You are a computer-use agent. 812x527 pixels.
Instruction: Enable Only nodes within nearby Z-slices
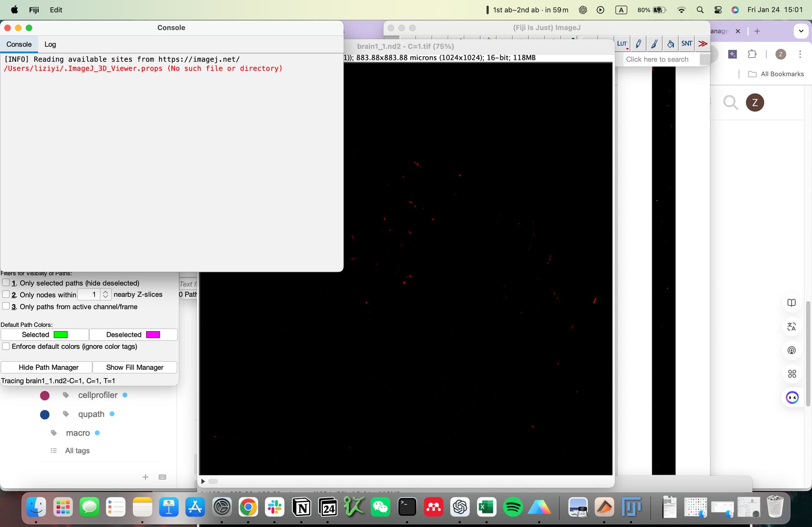point(6,294)
